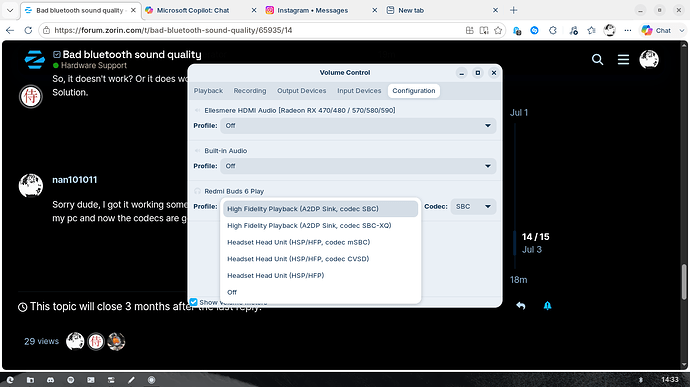Click the Zorin forum logo
690x387 pixels.
34,59
